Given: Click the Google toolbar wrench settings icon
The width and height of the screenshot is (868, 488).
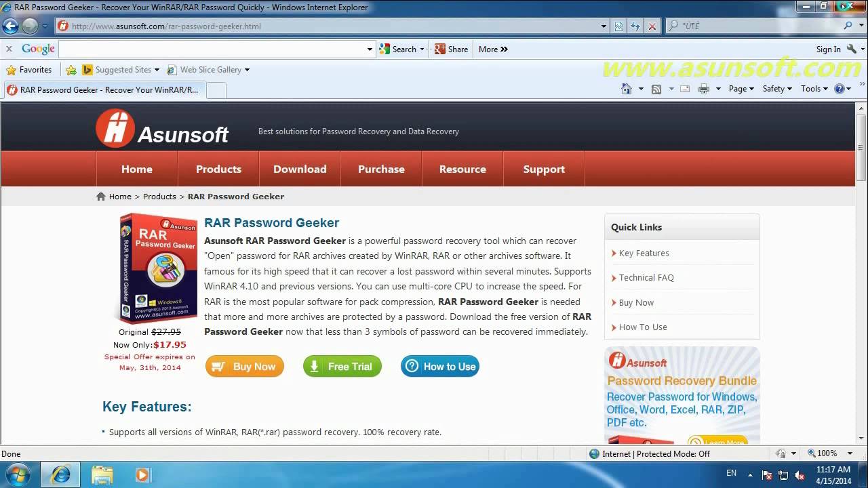Looking at the screenshot, I should pyautogui.click(x=852, y=49).
